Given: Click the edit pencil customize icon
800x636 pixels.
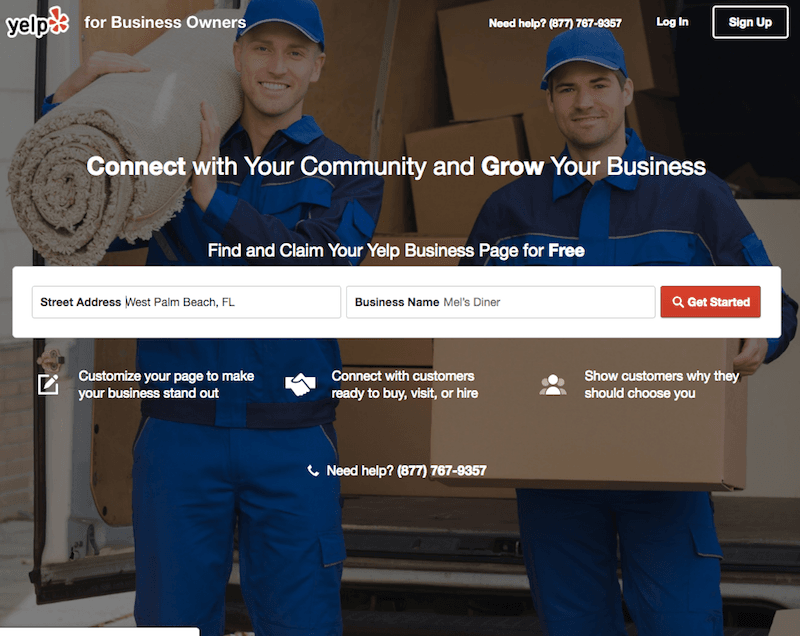Looking at the screenshot, I should point(48,385).
